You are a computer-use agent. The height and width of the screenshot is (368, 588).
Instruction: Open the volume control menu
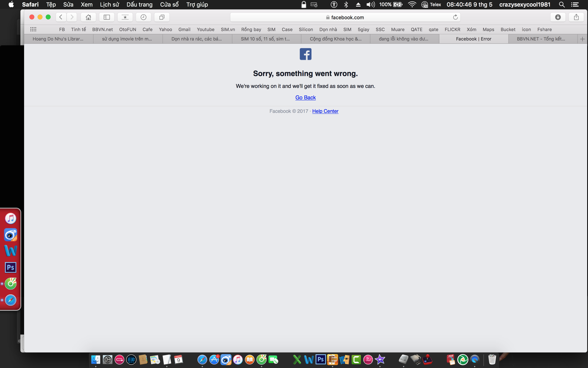pyautogui.click(x=371, y=4)
